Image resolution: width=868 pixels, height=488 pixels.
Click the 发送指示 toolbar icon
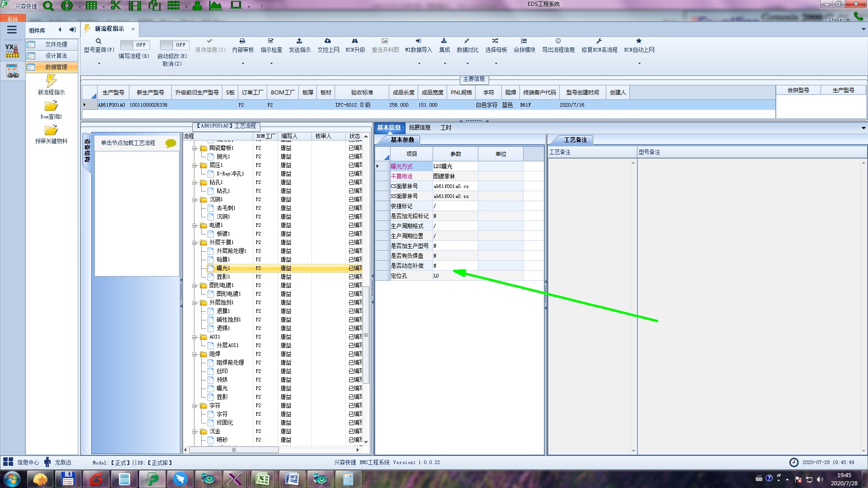click(299, 41)
